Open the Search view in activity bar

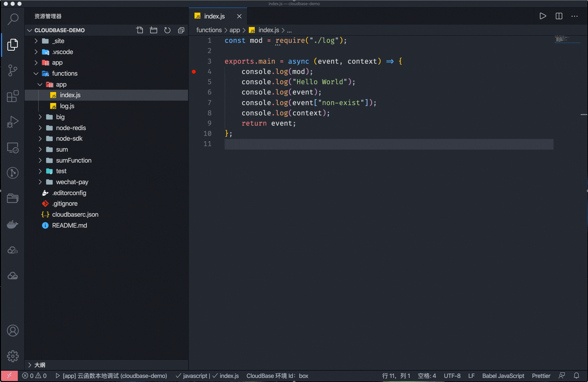13,19
